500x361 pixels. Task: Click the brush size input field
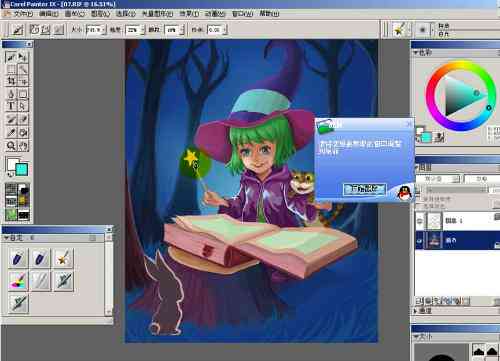click(x=95, y=30)
